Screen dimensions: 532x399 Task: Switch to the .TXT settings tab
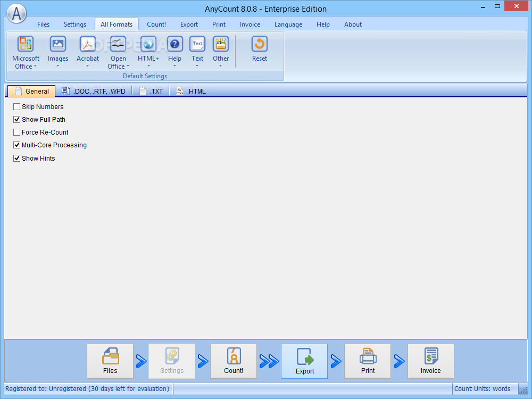click(x=151, y=92)
